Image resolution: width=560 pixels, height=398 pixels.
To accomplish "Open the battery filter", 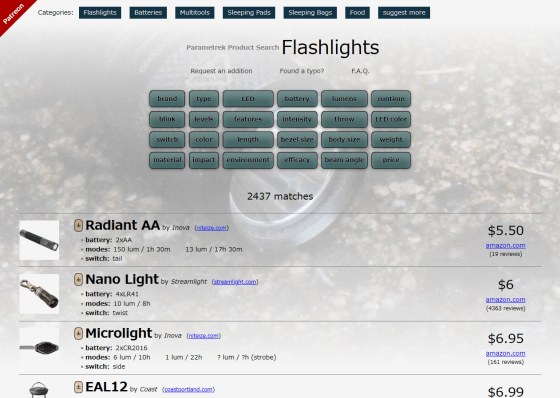I will click(297, 99).
